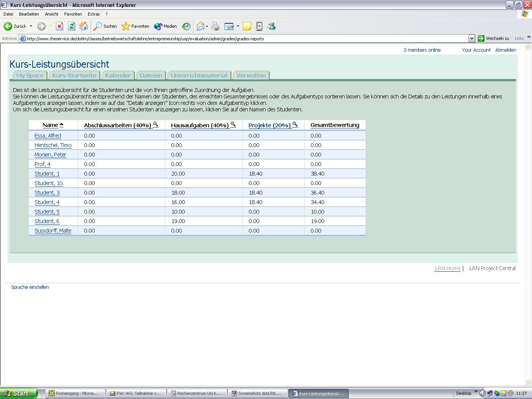Open the Extras menu
This screenshot has height=399, width=532.
pyautogui.click(x=93, y=14)
